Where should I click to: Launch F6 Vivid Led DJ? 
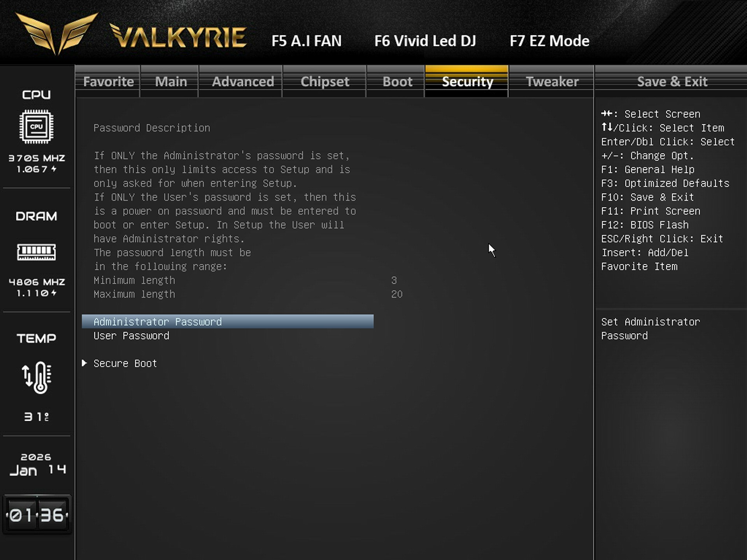[x=425, y=41]
